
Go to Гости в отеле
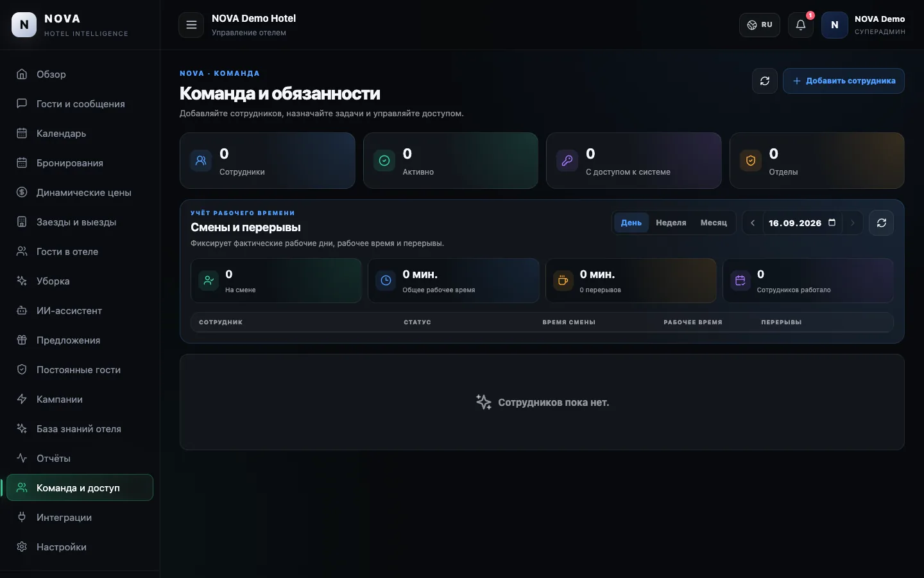pos(80,252)
